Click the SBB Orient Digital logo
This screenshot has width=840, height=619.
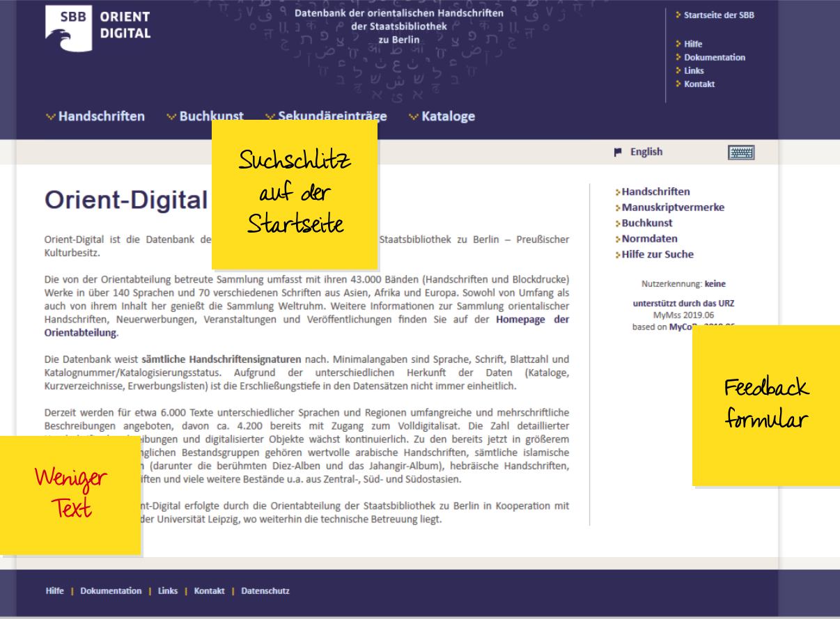point(98,29)
